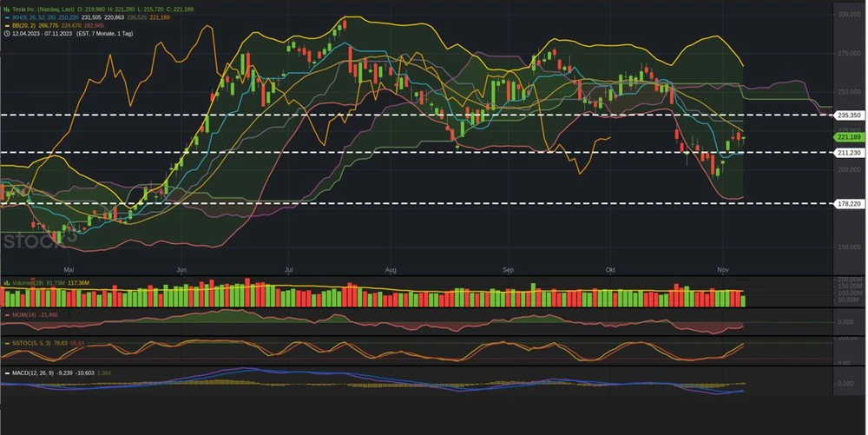Click the SSTOC value 78,63
The width and height of the screenshot is (868, 435).
61,343
